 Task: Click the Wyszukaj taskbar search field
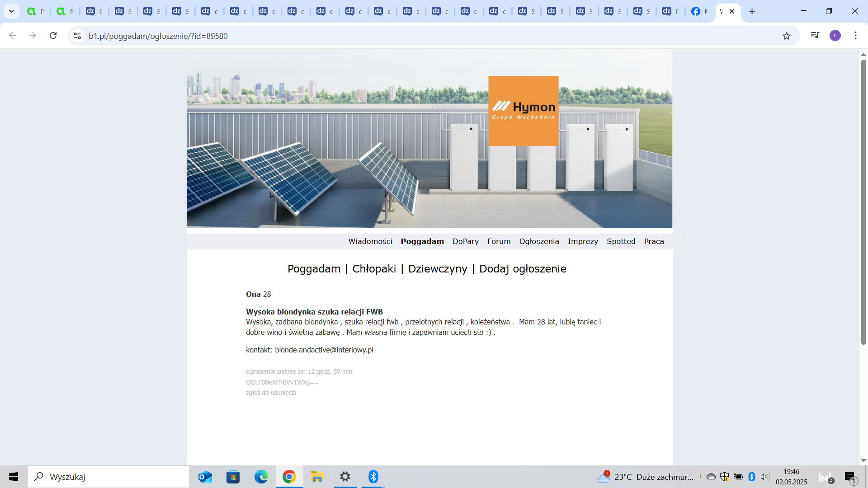pyautogui.click(x=108, y=477)
